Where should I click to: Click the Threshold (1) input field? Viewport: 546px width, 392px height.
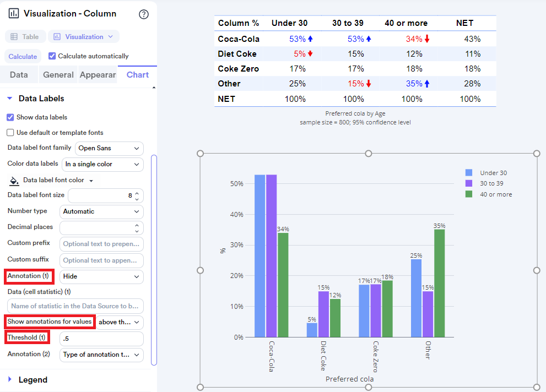point(101,339)
